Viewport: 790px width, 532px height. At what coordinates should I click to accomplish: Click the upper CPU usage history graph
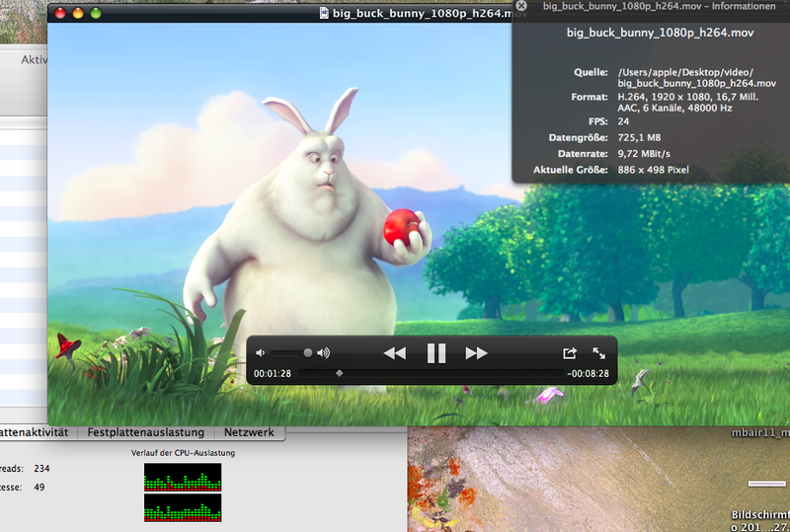click(x=183, y=478)
